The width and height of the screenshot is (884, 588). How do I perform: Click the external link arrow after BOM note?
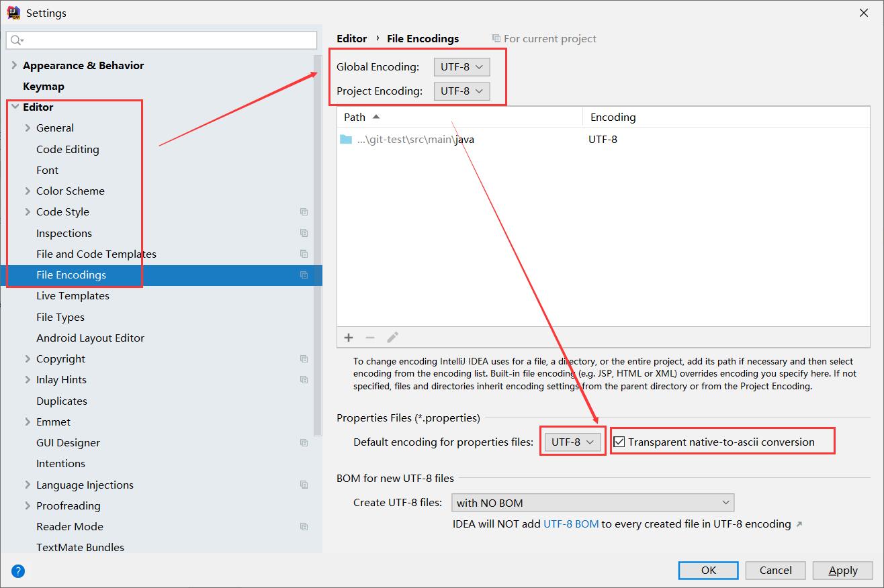pos(799,524)
